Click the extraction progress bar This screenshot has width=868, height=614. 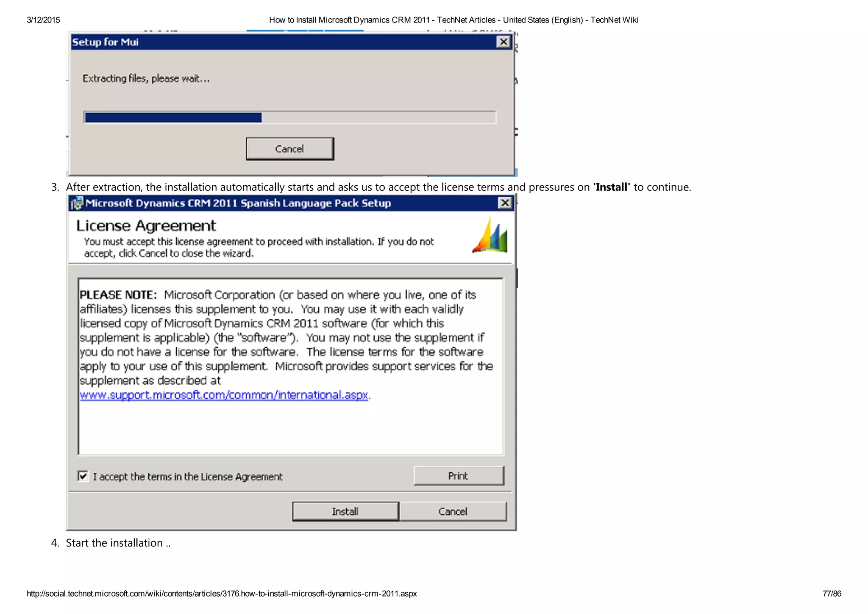[290, 117]
